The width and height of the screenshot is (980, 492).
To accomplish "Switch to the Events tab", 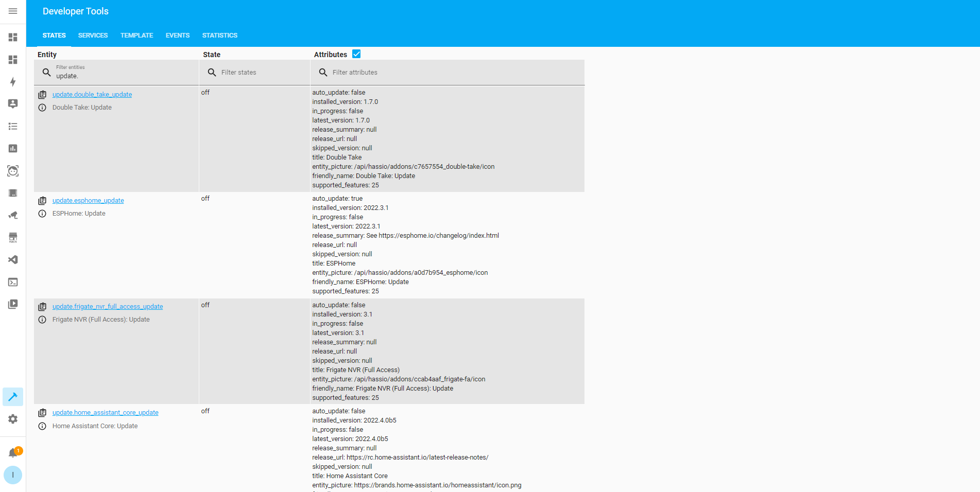I will pos(178,36).
